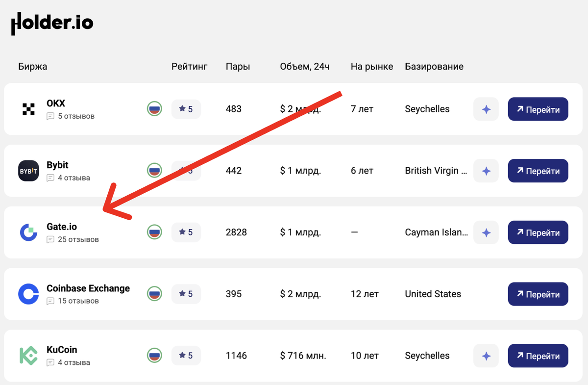Sort by Базирование column header

(x=434, y=67)
